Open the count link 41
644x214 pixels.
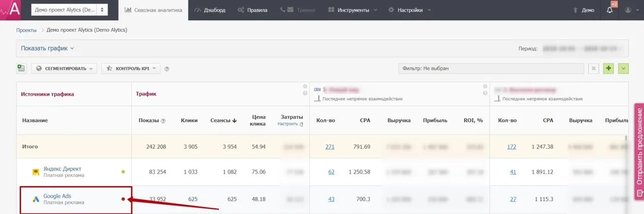pyautogui.click(x=513, y=172)
